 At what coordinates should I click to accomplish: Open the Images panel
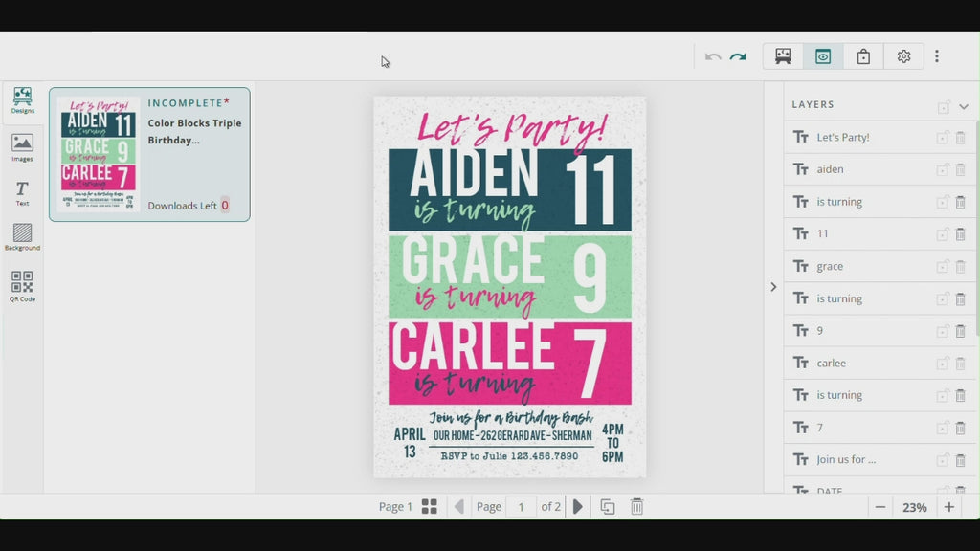click(22, 146)
